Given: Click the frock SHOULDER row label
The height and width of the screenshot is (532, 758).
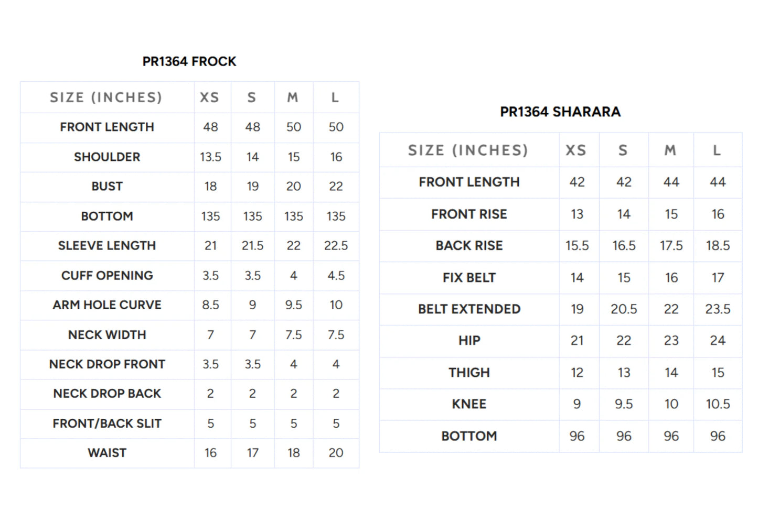Looking at the screenshot, I should [x=107, y=157].
